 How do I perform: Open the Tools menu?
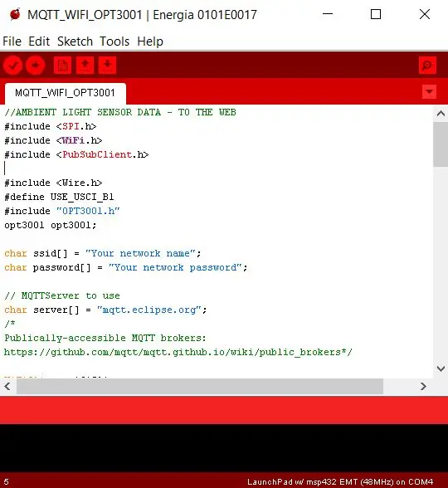pos(114,41)
